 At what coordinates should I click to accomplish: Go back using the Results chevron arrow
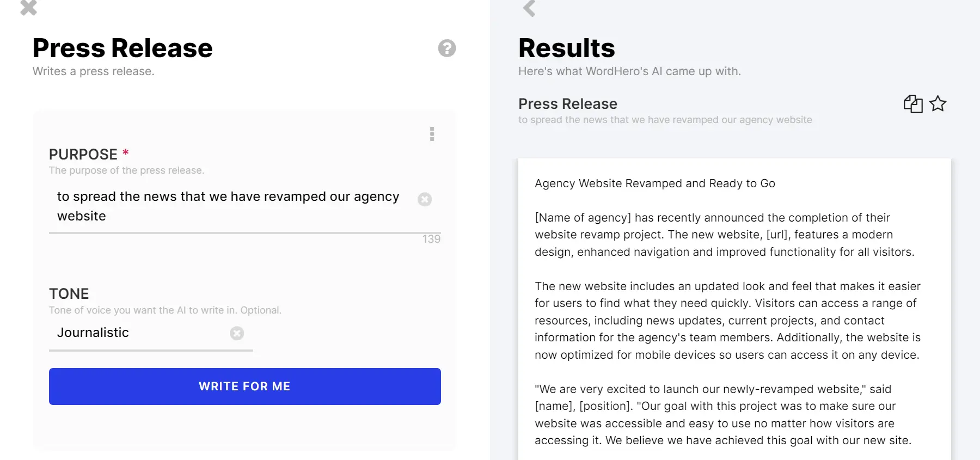(529, 8)
